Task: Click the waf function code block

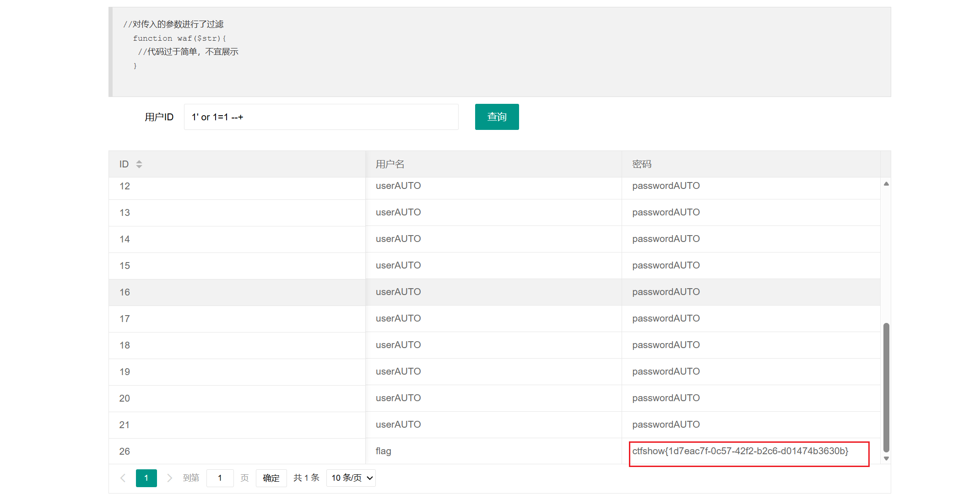Action: coord(499,52)
